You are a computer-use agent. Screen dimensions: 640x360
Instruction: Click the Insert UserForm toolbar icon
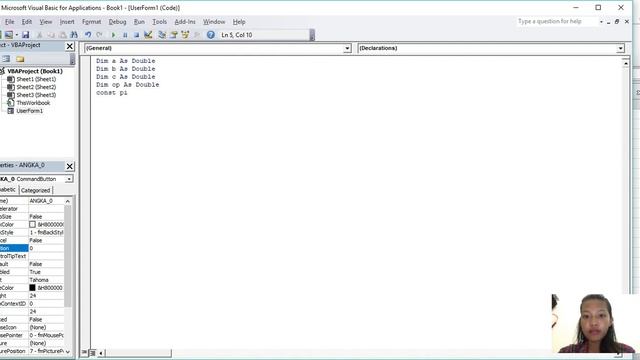8,35
